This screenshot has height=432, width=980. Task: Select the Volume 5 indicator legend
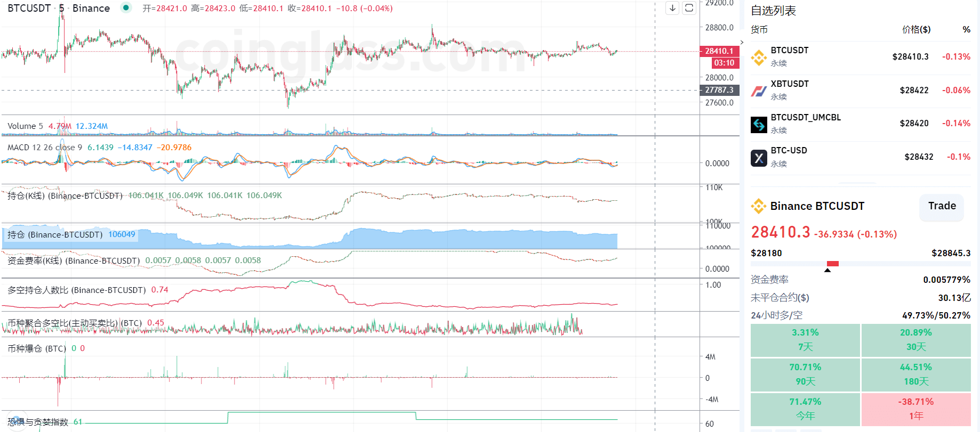(x=25, y=126)
